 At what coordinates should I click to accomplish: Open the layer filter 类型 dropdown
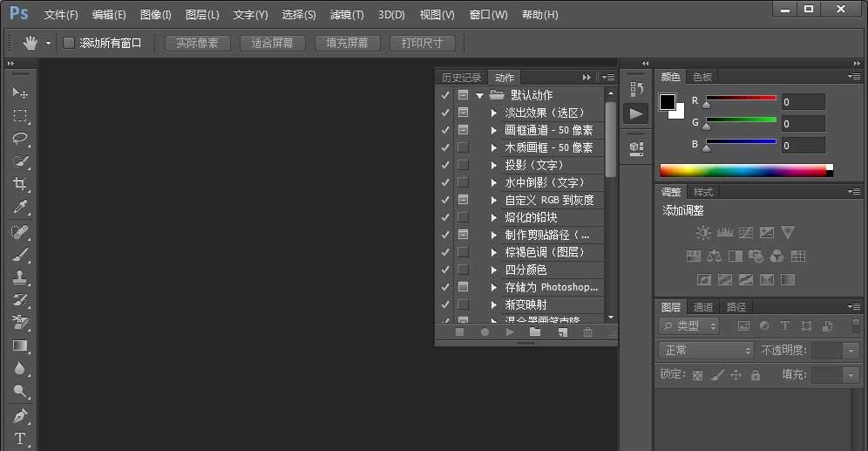click(688, 325)
